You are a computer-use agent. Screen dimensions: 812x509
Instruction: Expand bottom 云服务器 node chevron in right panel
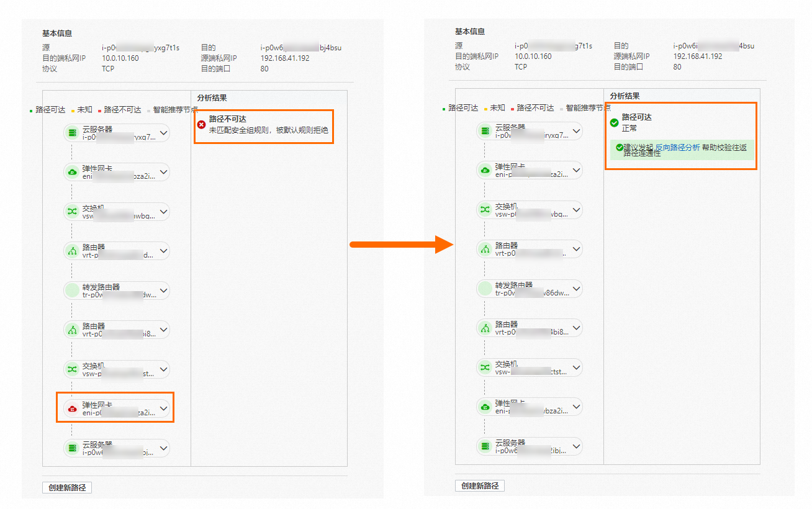pos(577,446)
